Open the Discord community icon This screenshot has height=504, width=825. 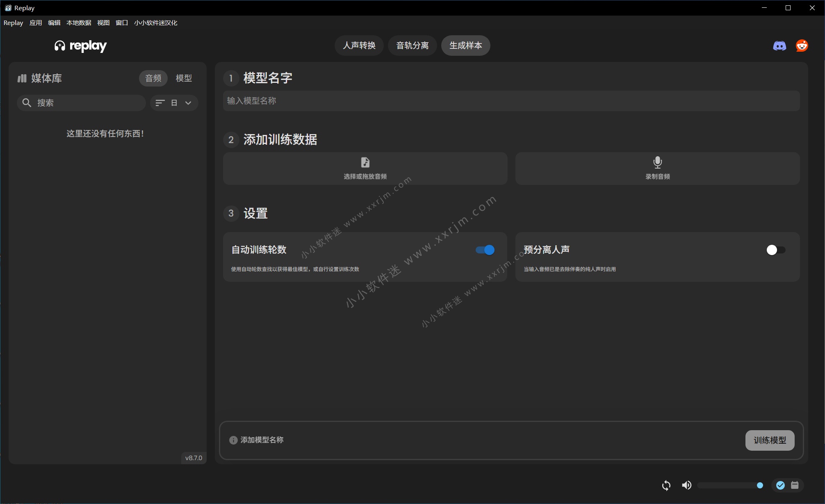(779, 46)
